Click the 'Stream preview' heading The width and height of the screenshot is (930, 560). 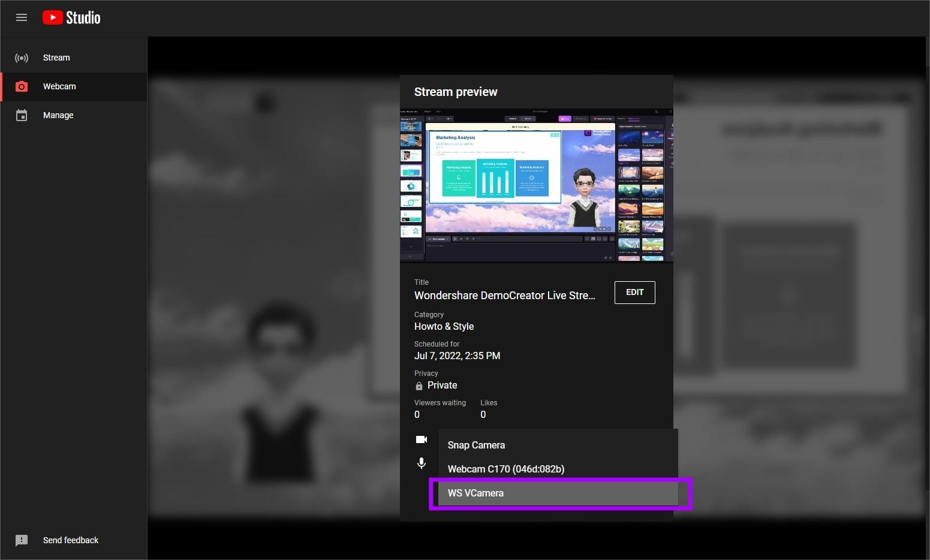(x=456, y=92)
